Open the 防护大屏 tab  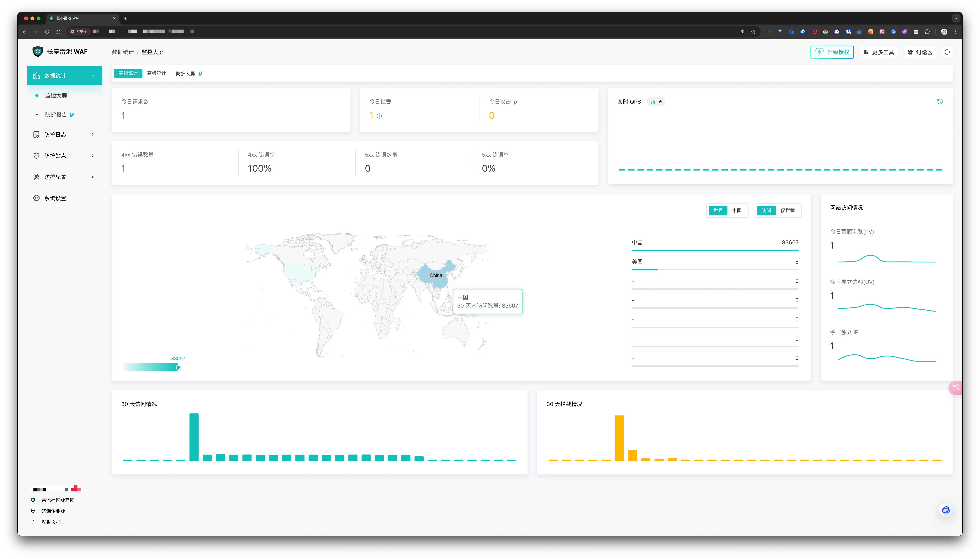(185, 73)
